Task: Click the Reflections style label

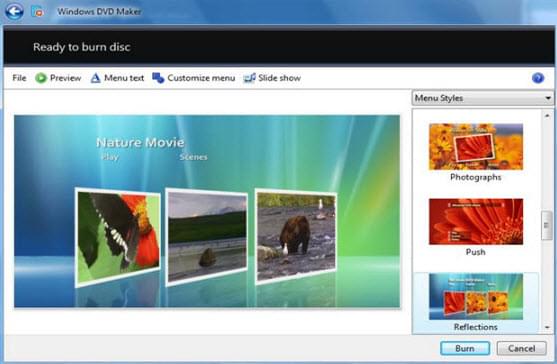Action: click(x=476, y=327)
